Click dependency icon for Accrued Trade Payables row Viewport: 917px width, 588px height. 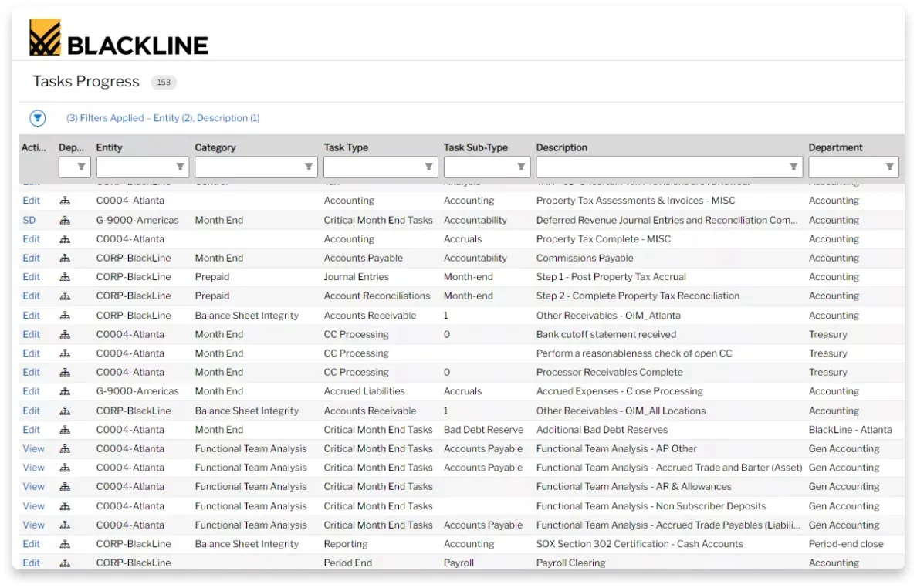point(65,525)
